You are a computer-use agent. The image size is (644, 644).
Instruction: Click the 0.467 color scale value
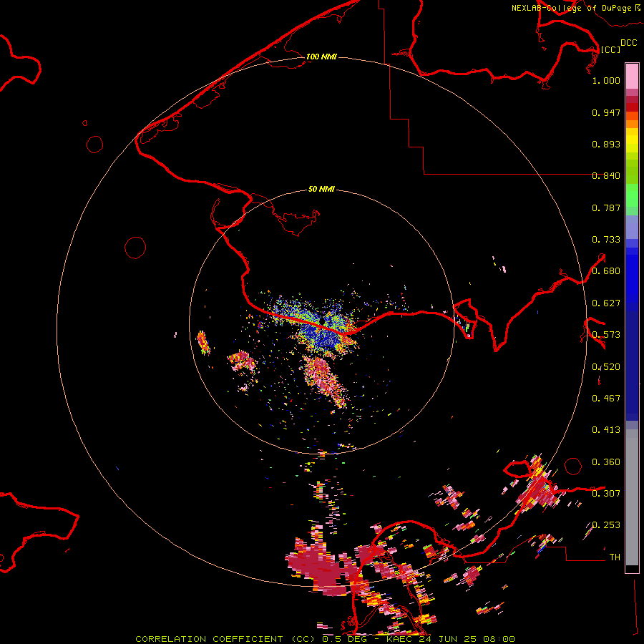[x=606, y=399]
